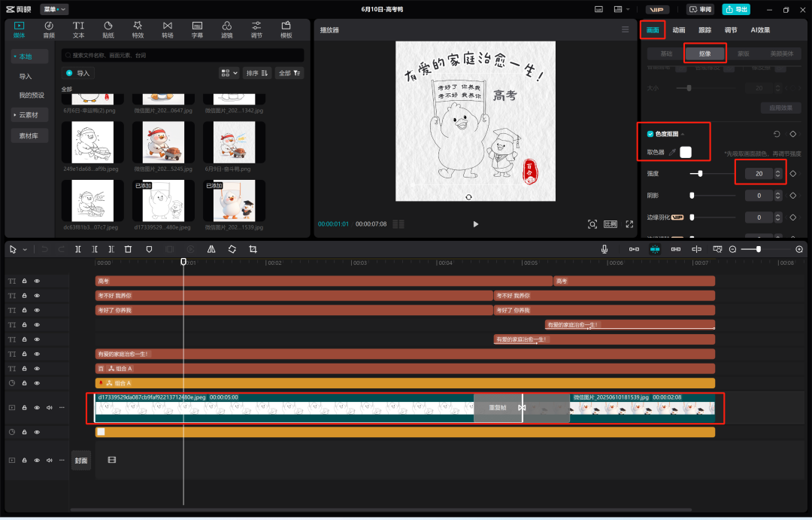Screen dimensions: 812x520
Task: Lock the 考不好 我养你 text track
Action: (24, 295)
